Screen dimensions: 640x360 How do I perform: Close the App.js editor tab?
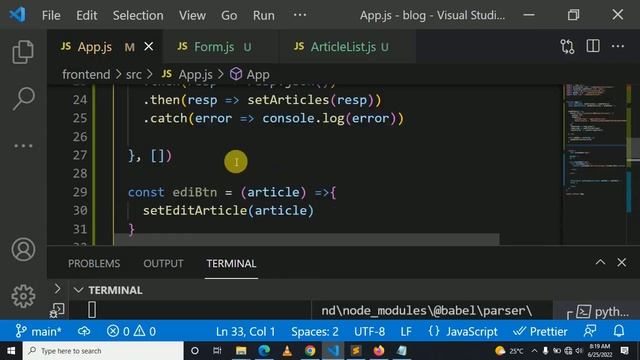pos(149,47)
